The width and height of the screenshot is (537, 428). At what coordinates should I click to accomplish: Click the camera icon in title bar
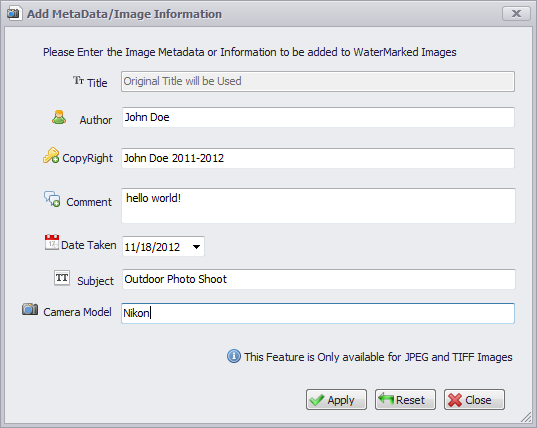[14, 13]
